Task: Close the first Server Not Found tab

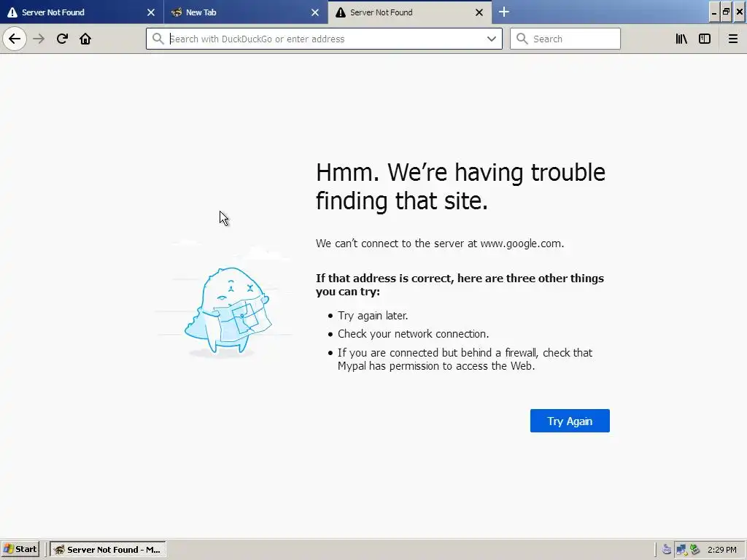Action: [x=151, y=12]
